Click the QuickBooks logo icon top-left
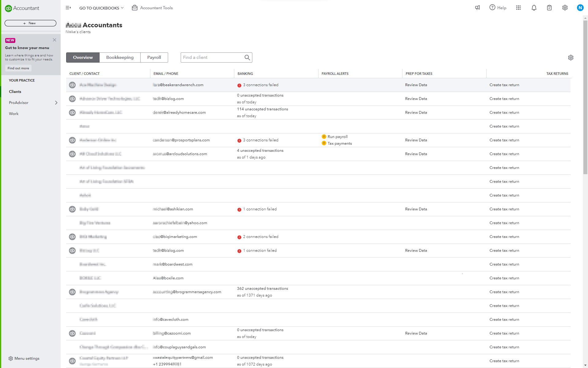The image size is (588, 368). (9, 7)
